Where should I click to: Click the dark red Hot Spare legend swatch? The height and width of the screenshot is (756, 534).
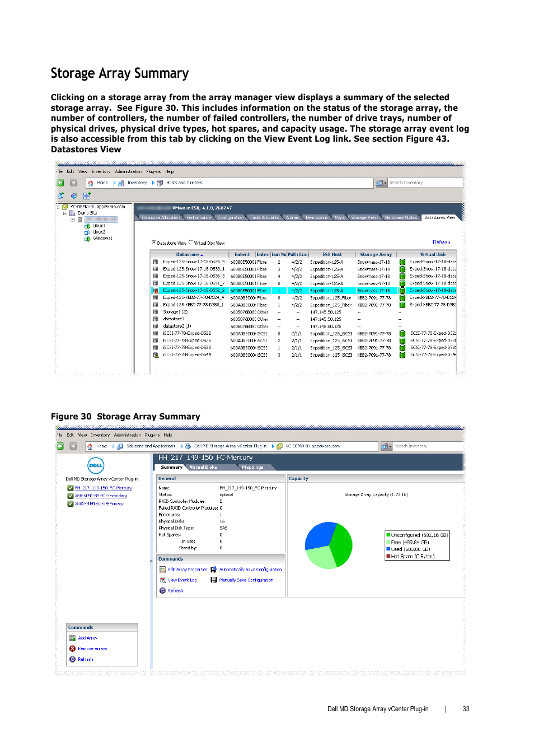[388, 557]
